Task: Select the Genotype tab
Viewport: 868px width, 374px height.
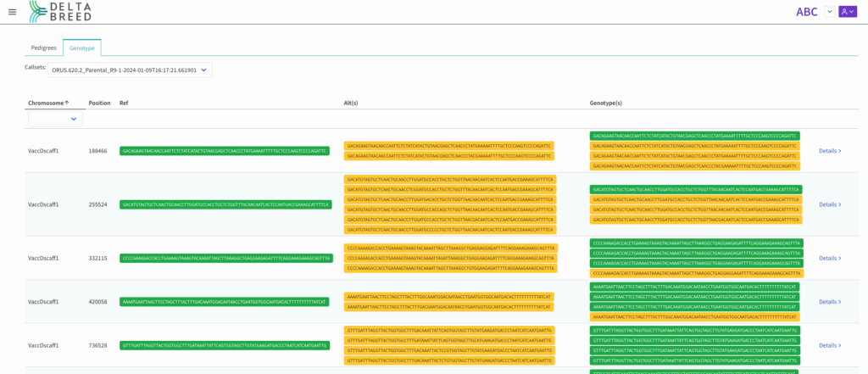Action: 82,47
